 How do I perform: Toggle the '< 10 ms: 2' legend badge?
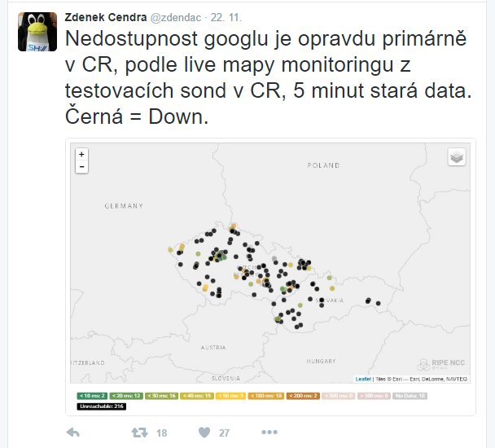(x=92, y=395)
